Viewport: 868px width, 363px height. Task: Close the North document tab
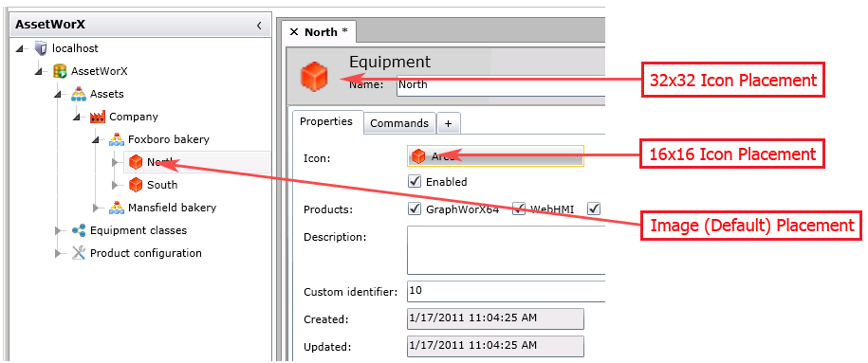[293, 32]
